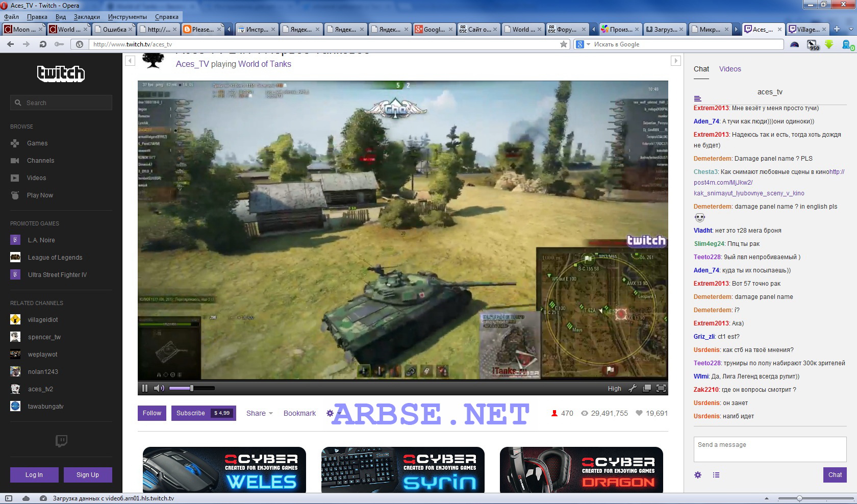The height and width of the screenshot is (504, 857).
Task: Click Twitch glitch icon at sidebar bottom
Action: 61,441
